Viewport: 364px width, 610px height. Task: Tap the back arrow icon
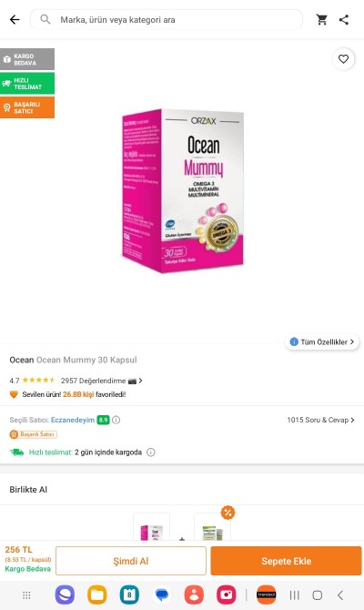(x=15, y=19)
